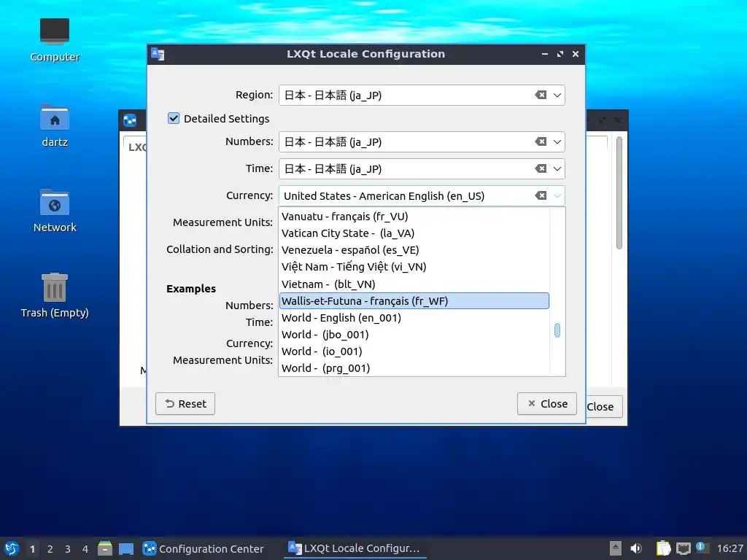Viewport: 747px width, 560px height.
Task: Clear the Region field with its erase icon
Action: tap(541, 95)
